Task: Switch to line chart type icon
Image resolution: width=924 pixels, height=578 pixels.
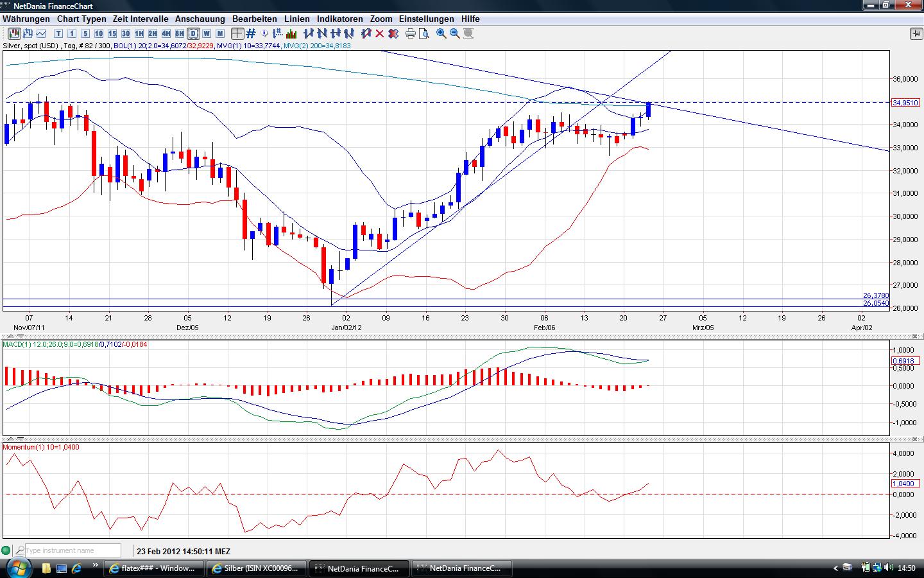Action: point(42,33)
